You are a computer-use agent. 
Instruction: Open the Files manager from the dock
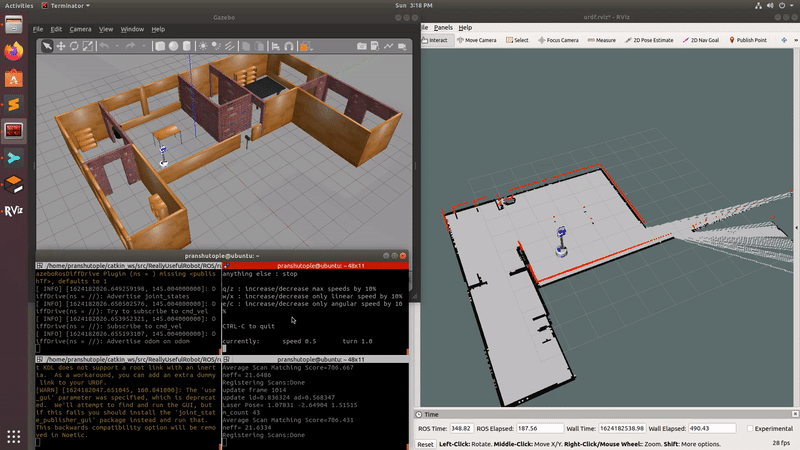14,24
